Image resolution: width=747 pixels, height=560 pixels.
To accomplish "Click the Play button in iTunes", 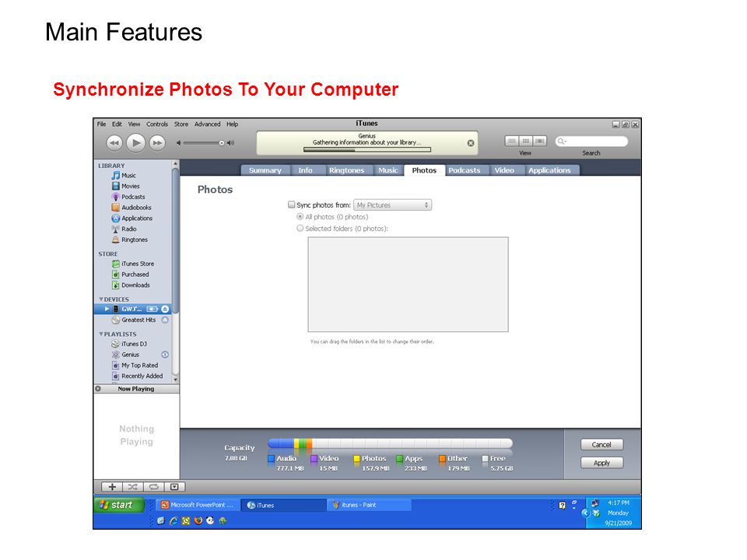I will 135,142.
